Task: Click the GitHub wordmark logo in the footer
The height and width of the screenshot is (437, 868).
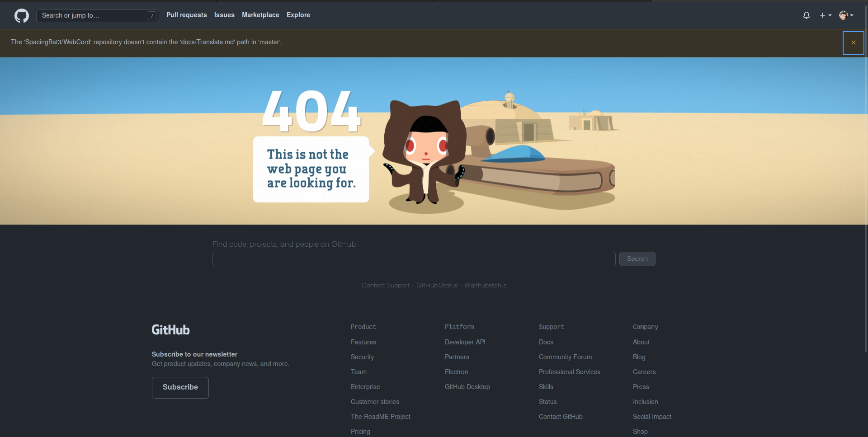Action: [x=170, y=329]
